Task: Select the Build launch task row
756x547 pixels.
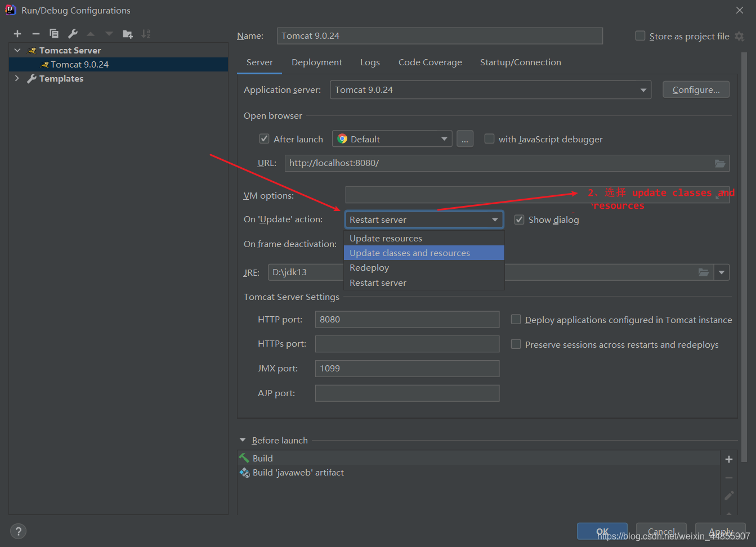Action: pyautogui.click(x=478, y=458)
